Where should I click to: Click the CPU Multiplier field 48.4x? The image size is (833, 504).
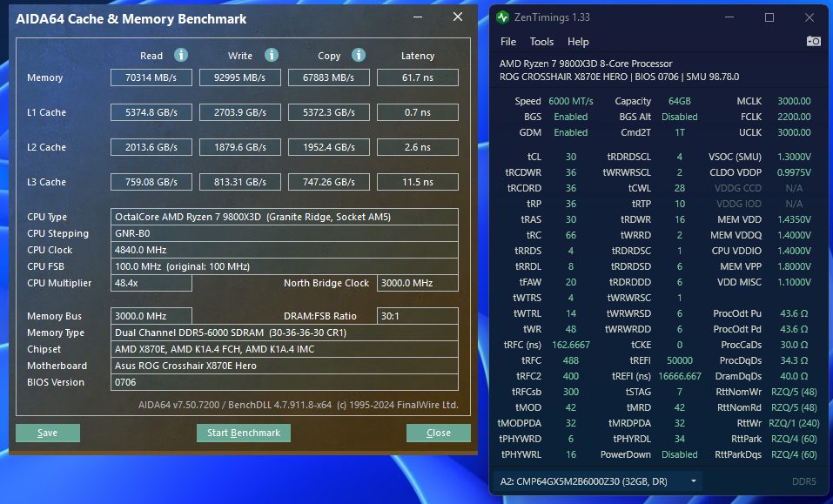pos(151,283)
